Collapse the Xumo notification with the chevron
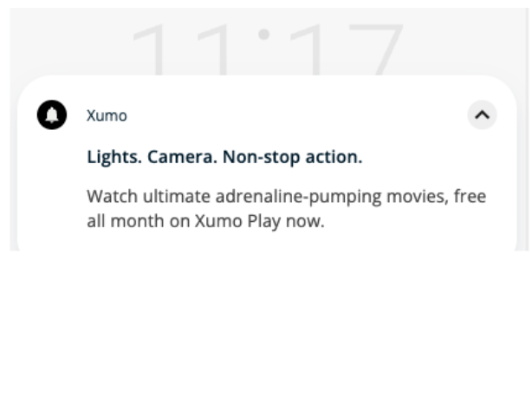Image resolution: width=532 pixels, height=411 pixels. (x=483, y=114)
